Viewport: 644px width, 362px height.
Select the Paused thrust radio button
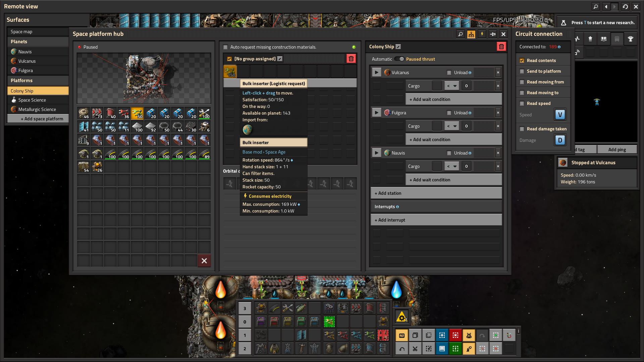400,59
